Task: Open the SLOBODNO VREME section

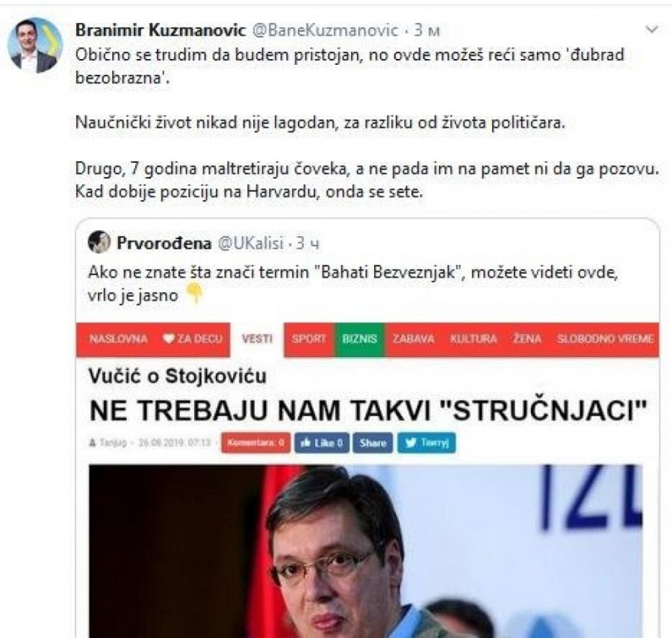Action: click(606, 339)
